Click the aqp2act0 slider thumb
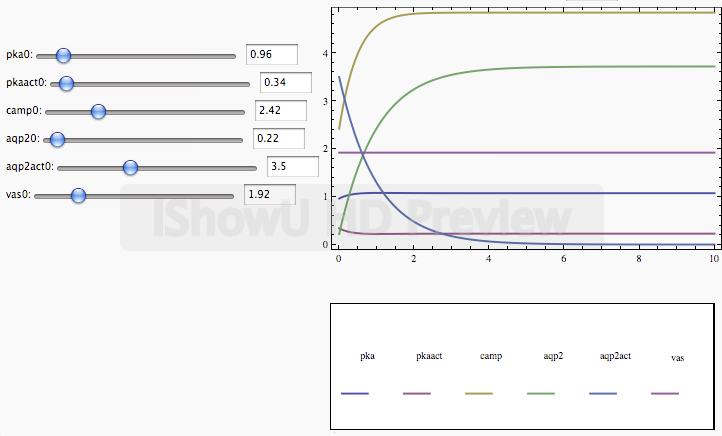 tap(130, 168)
